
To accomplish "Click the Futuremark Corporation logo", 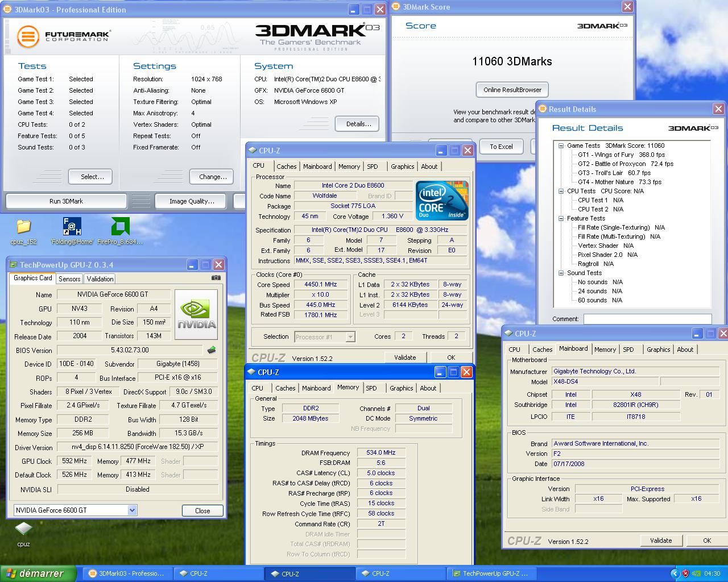I will 63,36.
